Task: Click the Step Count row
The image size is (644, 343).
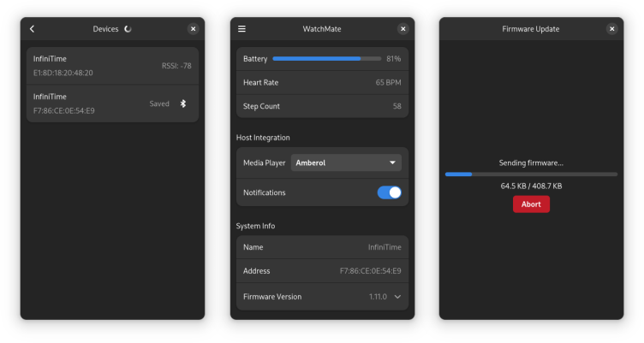Action: click(x=322, y=107)
